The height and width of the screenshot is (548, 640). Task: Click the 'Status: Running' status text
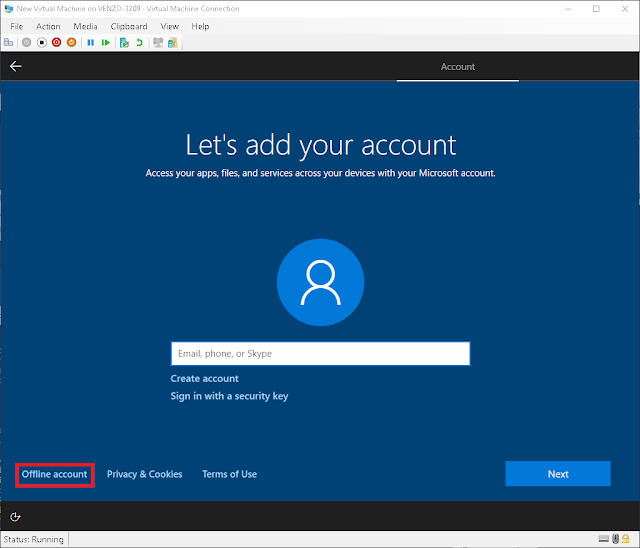(33, 539)
